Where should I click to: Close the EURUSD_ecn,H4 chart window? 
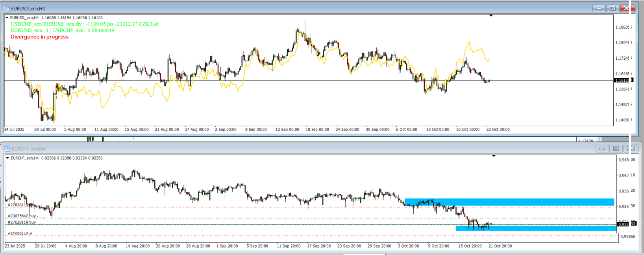tap(625, 8)
